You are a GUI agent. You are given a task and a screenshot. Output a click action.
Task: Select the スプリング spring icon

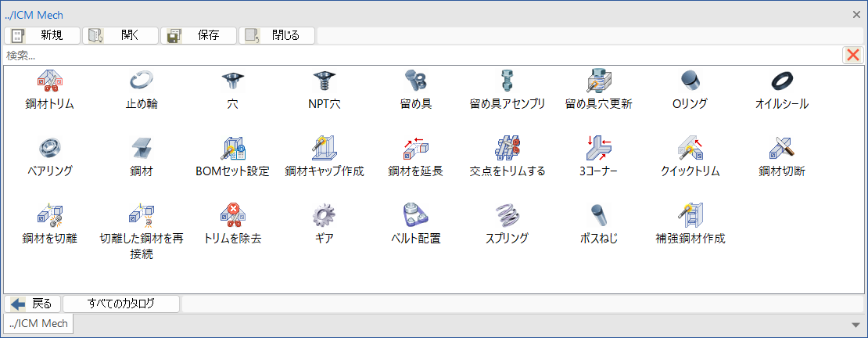(508, 215)
